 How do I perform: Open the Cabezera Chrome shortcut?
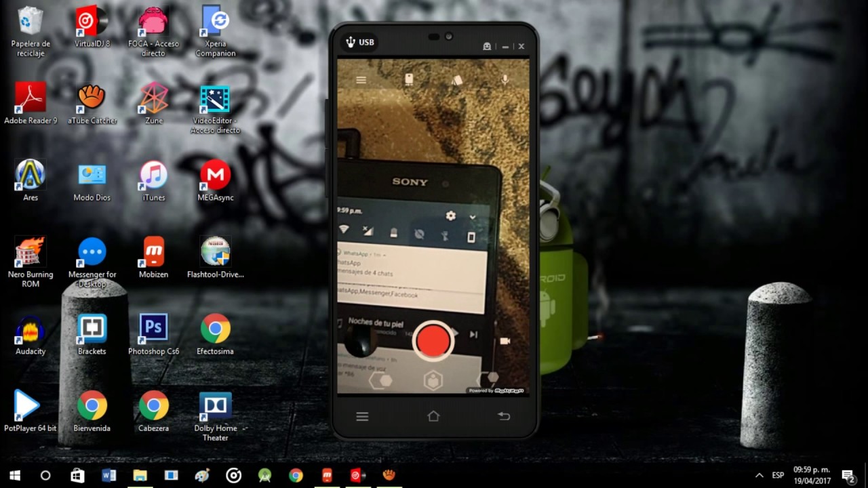coord(154,411)
